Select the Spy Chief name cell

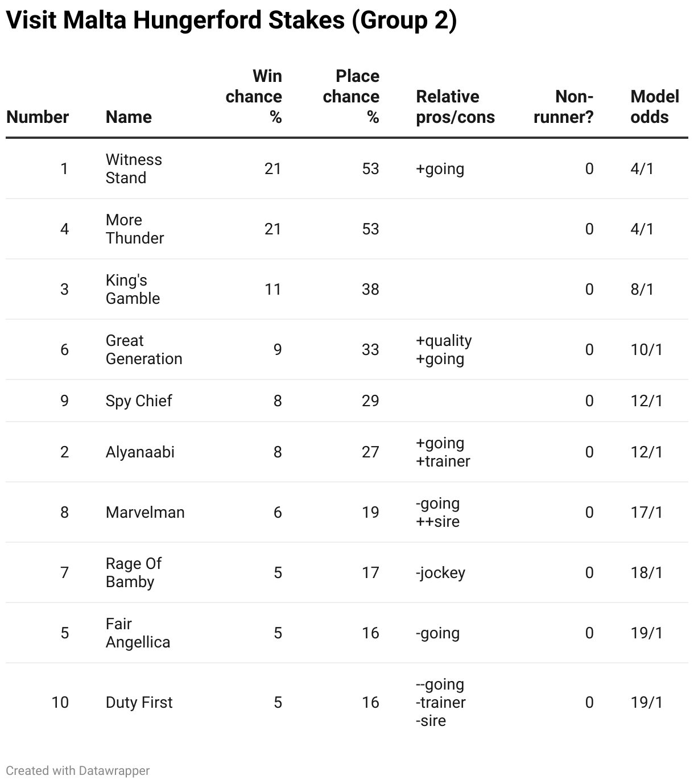(x=139, y=401)
